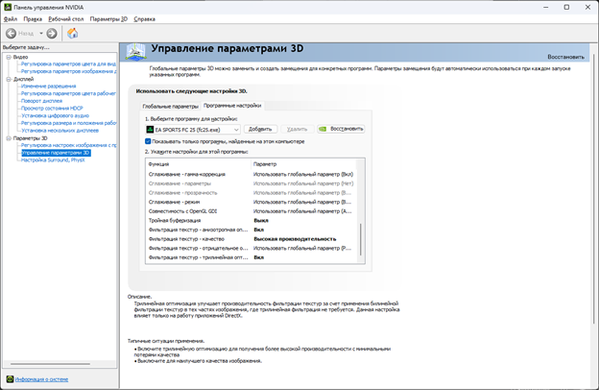Click the Back (Назад) arrow icon
Image resolution: width=599 pixels, height=390 pixels.
(x=11, y=34)
